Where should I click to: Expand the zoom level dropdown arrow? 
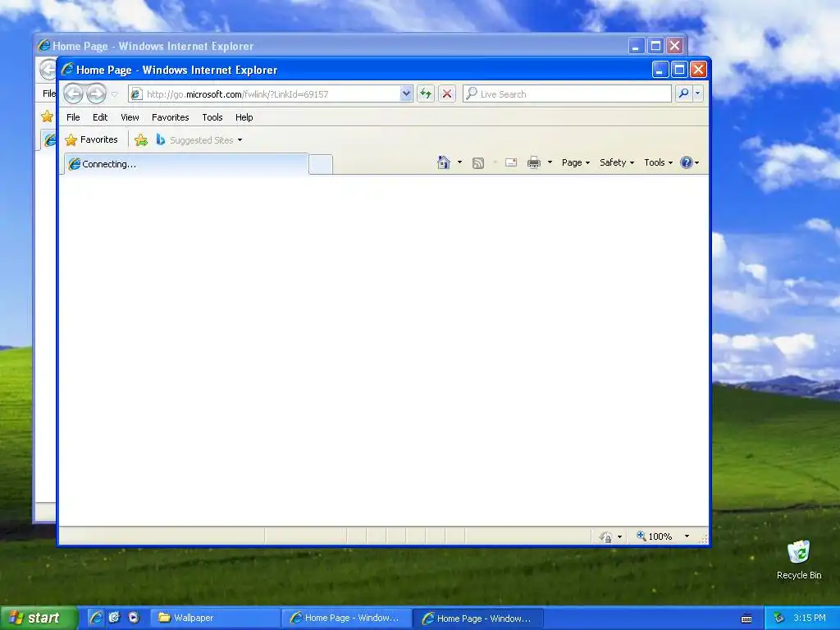click(x=687, y=536)
